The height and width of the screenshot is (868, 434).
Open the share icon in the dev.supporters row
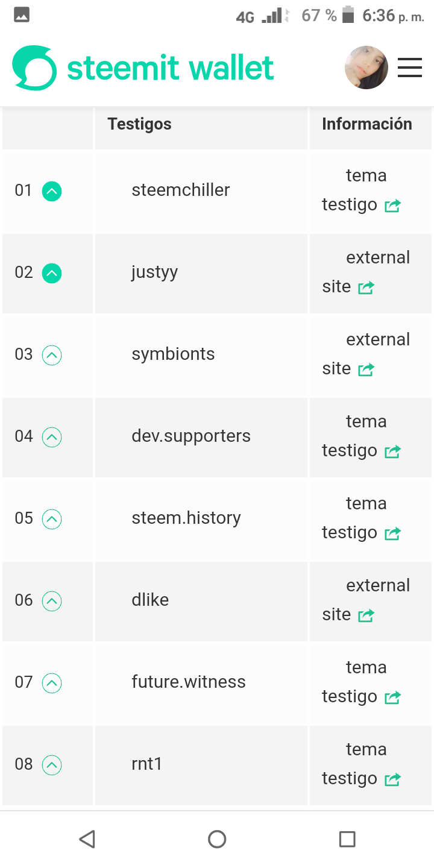[x=392, y=451]
